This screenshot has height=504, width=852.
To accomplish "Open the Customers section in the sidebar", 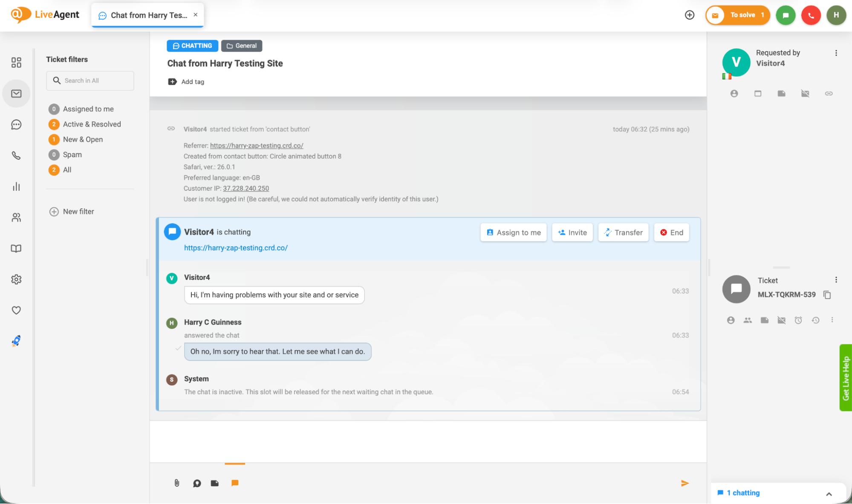I will 16,217.
